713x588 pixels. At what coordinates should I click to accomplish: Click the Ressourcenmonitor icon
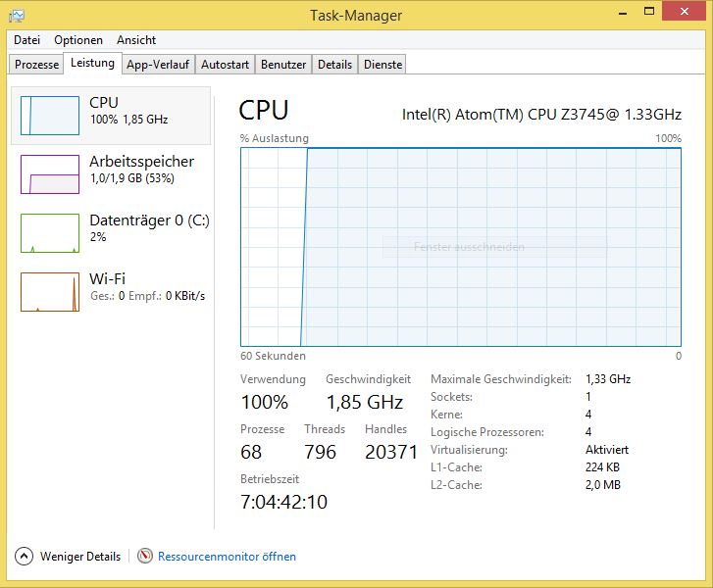(145, 556)
